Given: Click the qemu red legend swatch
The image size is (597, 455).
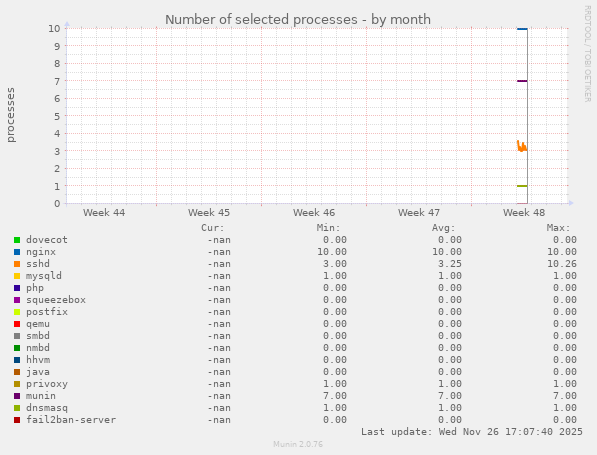Looking at the screenshot, I should pyautogui.click(x=17, y=324).
